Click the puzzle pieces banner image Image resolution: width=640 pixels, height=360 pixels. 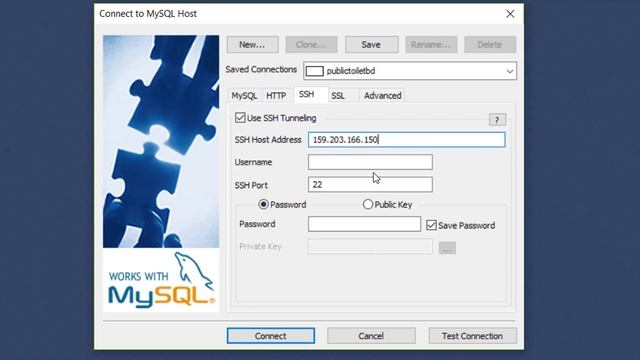(x=161, y=141)
